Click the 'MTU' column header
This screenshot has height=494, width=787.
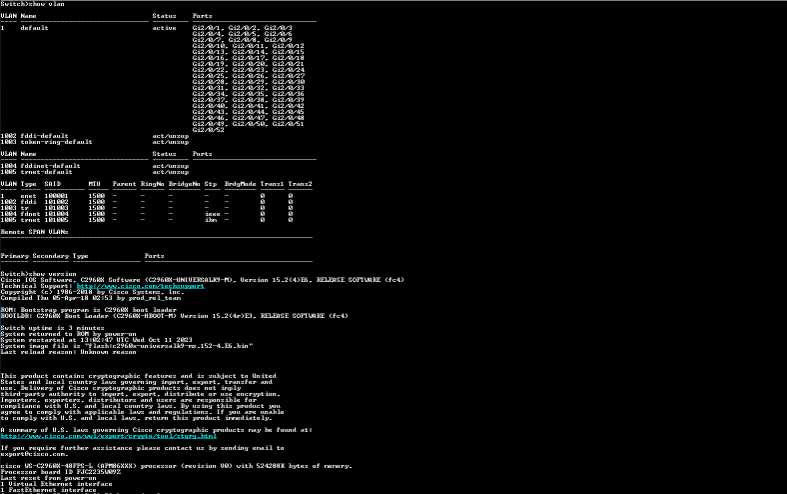point(94,184)
